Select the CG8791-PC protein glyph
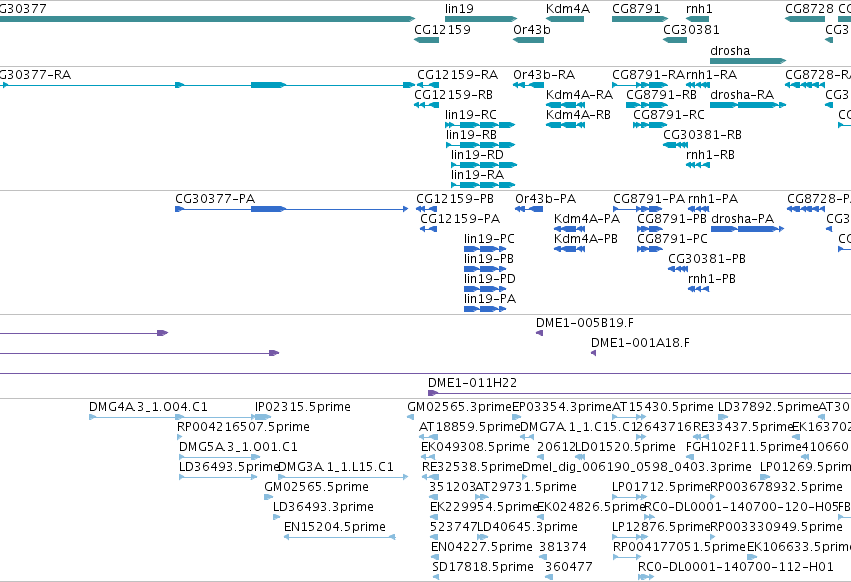This screenshot has width=851, height=582. tap(650, 249)
